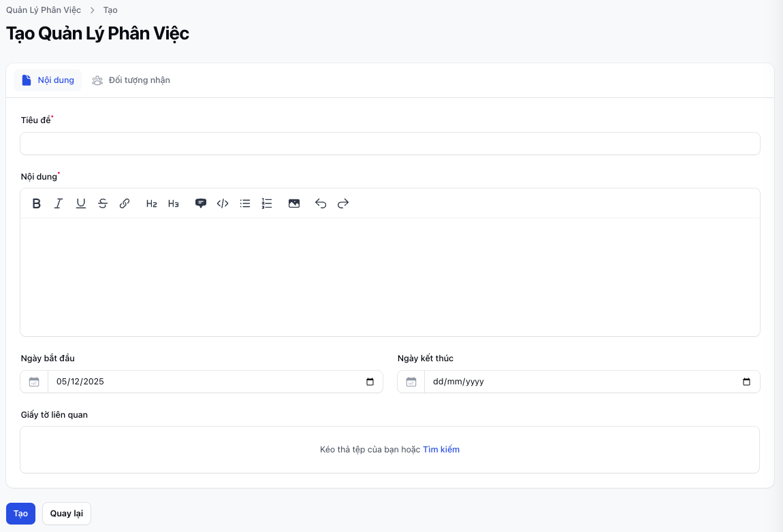Apply strikethrough text formatting
This screenshot has width=783, height=532.
tap(103, 203)
